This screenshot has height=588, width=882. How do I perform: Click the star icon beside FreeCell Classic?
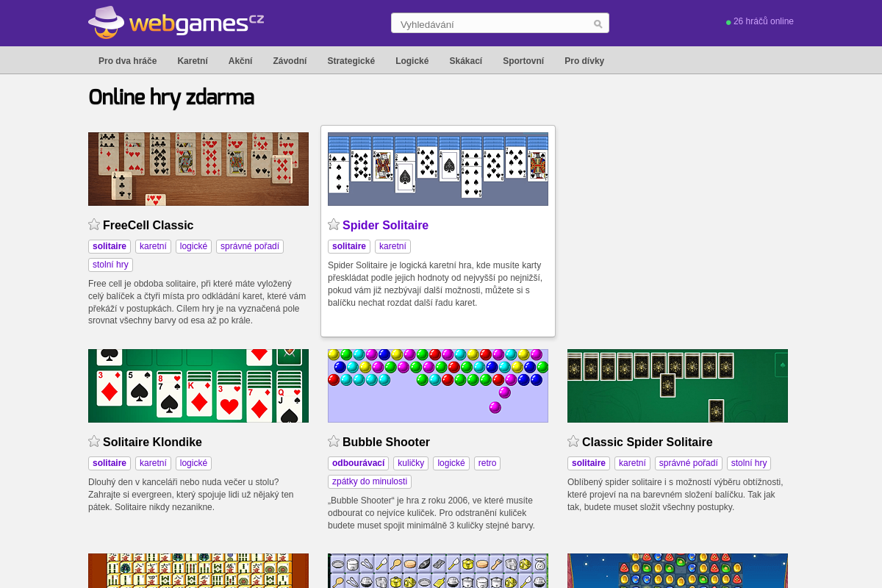93,223
